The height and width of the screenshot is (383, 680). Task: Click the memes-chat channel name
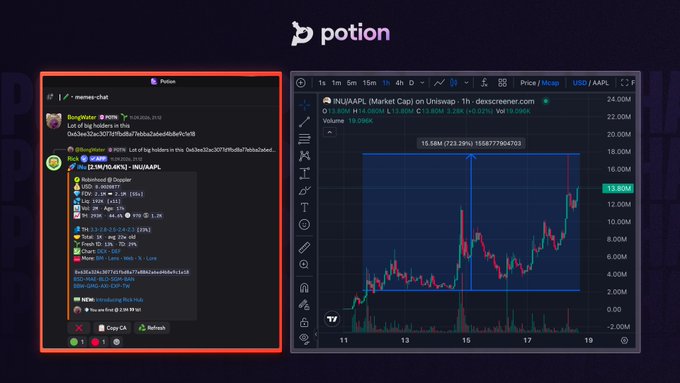coord(92,97)
